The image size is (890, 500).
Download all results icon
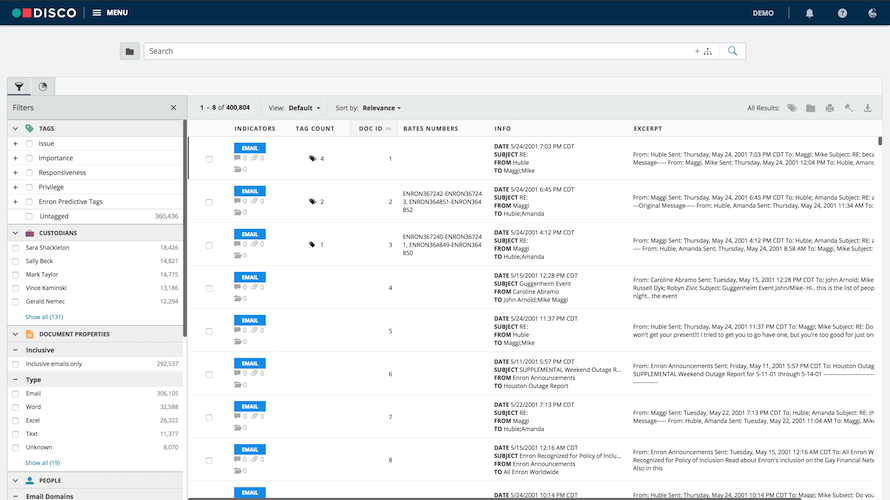point(868,108)
